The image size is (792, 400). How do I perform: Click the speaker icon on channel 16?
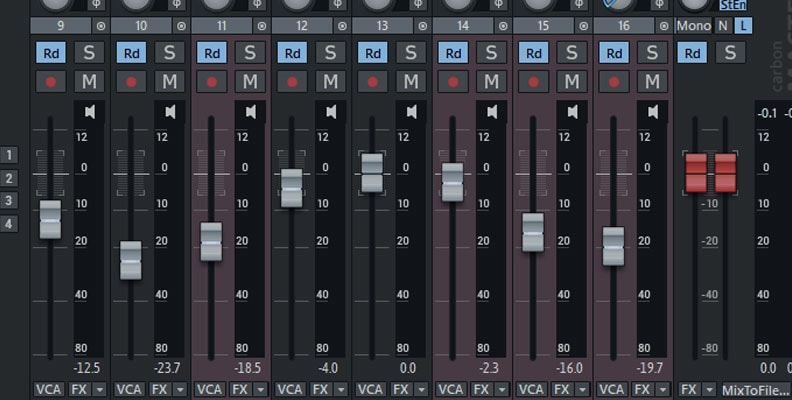pos(652,111)
